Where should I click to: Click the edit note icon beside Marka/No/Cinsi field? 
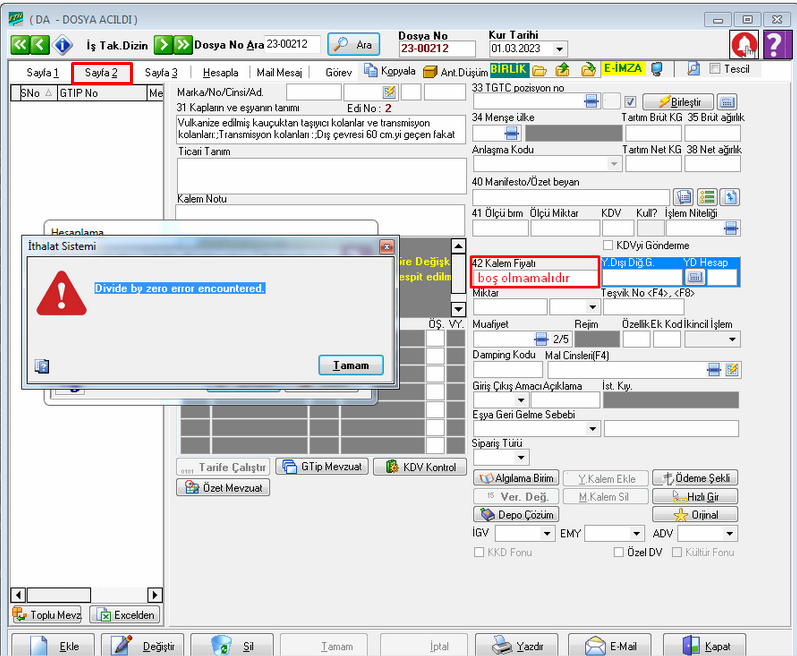[389, 92]
